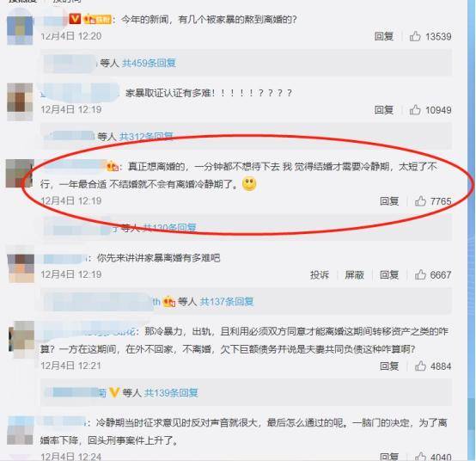Expand the 共459条回复 replies
Image resolution: width=476 pixels, height=461 pixels.
click(x=149, y=63)
